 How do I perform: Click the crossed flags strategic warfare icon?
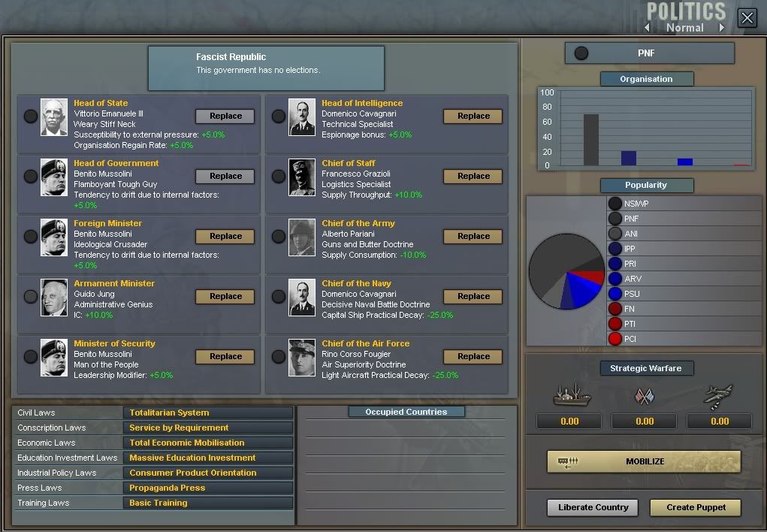[645, 396]
